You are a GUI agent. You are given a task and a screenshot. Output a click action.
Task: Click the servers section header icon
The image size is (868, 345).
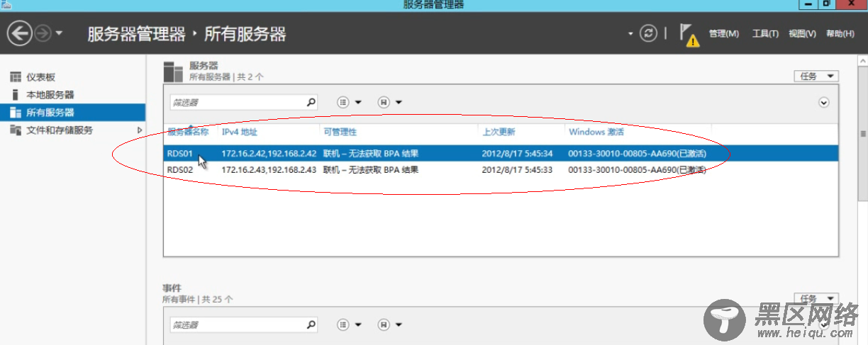[x=173, y=72]
